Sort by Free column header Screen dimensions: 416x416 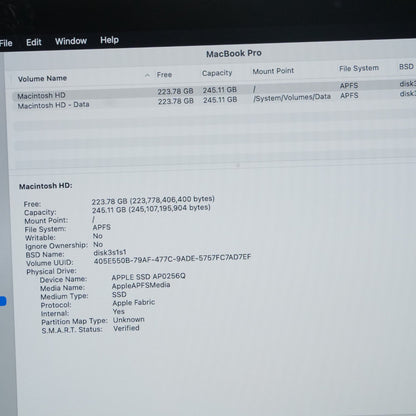(x=164, y=75)
